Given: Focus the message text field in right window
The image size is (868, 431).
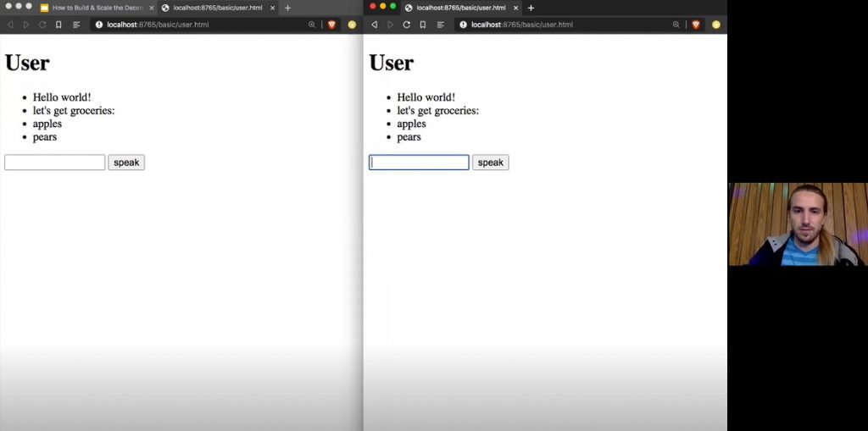Looking at the screenshot, I should (x=419, y=162).
